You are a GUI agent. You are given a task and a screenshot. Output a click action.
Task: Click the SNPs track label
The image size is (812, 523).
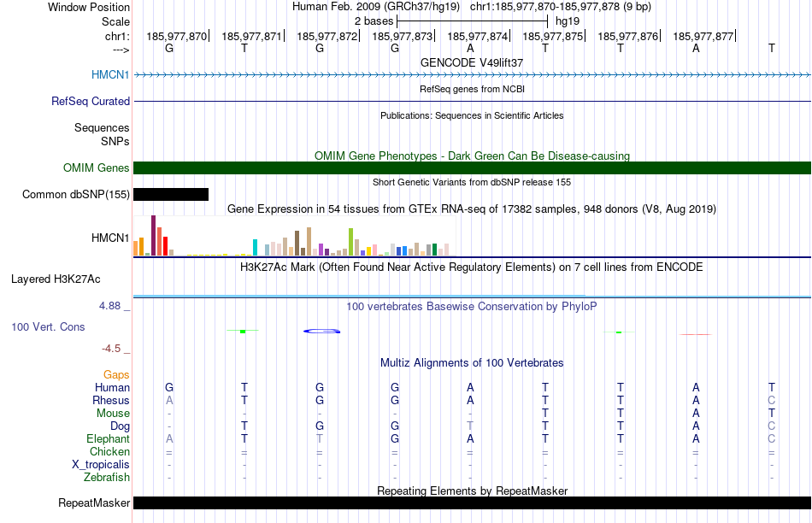(x=115, y=141)
